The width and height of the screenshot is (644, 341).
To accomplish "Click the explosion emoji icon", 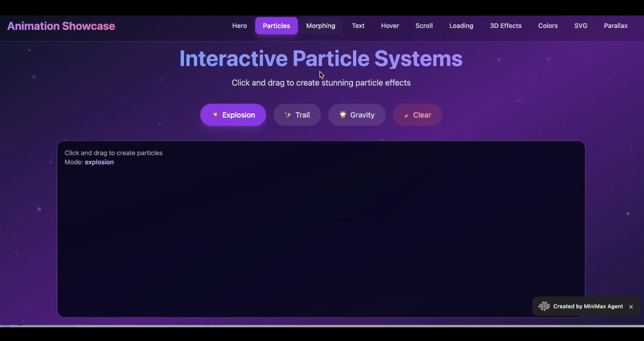I will point(215,115).
